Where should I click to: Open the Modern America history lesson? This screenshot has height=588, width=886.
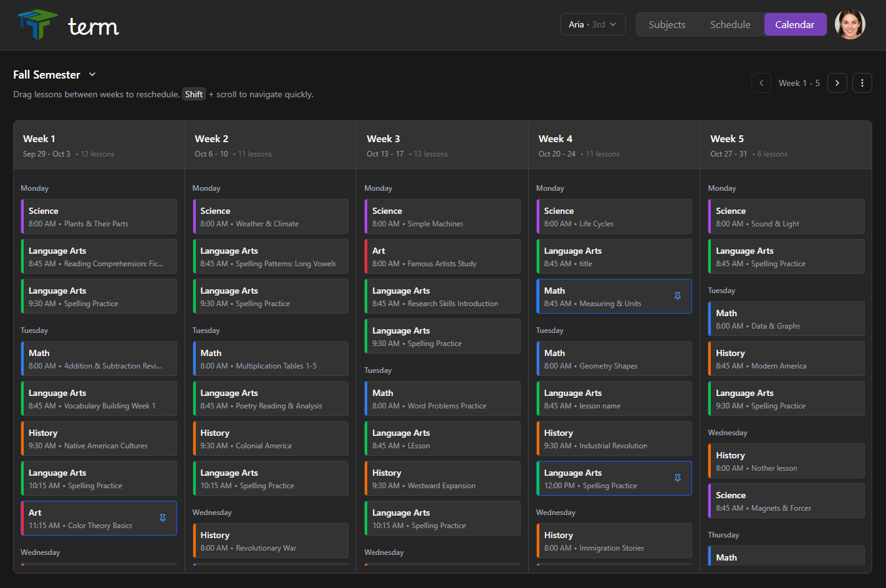coord(786,359)
